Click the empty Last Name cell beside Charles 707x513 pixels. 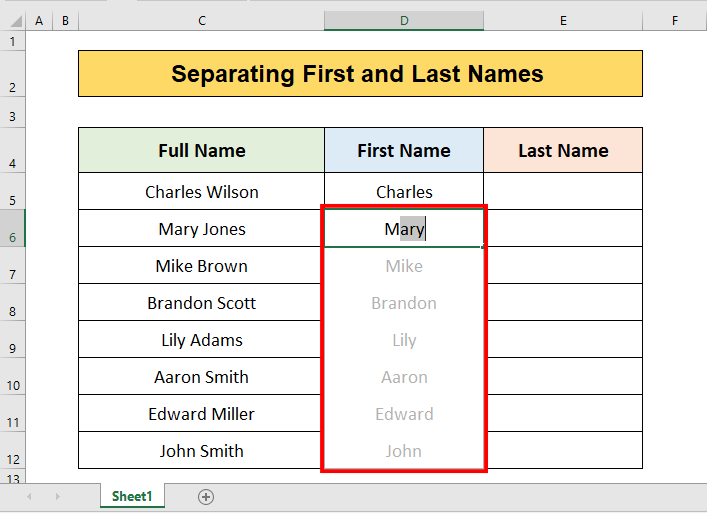click(563, 192)
